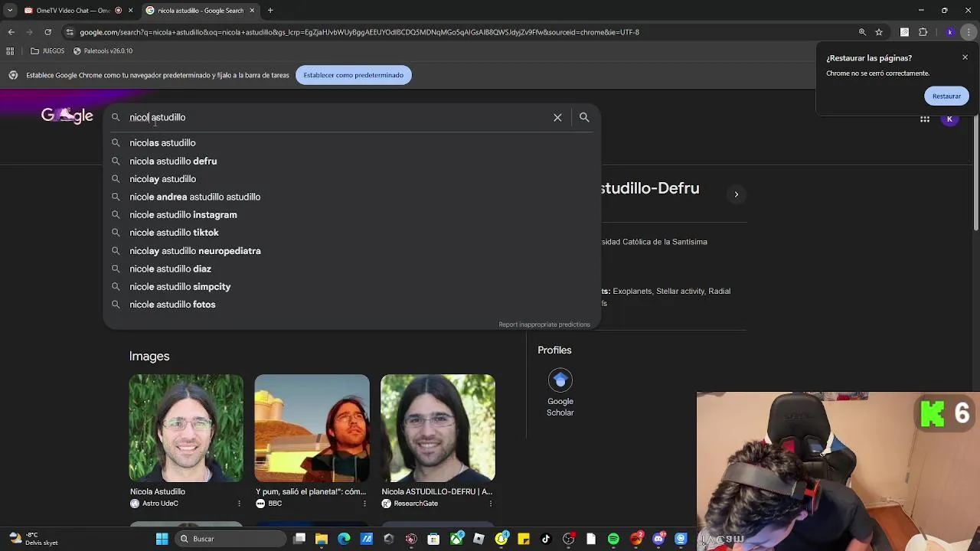Go back with browser back arrow
Viewport: 980px width, 551px height.
coord(11,32)
